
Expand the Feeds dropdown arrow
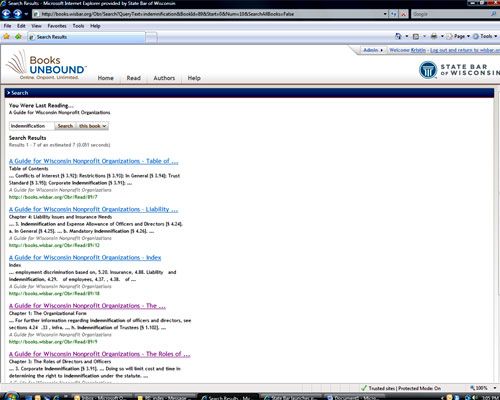click(424, 36)
